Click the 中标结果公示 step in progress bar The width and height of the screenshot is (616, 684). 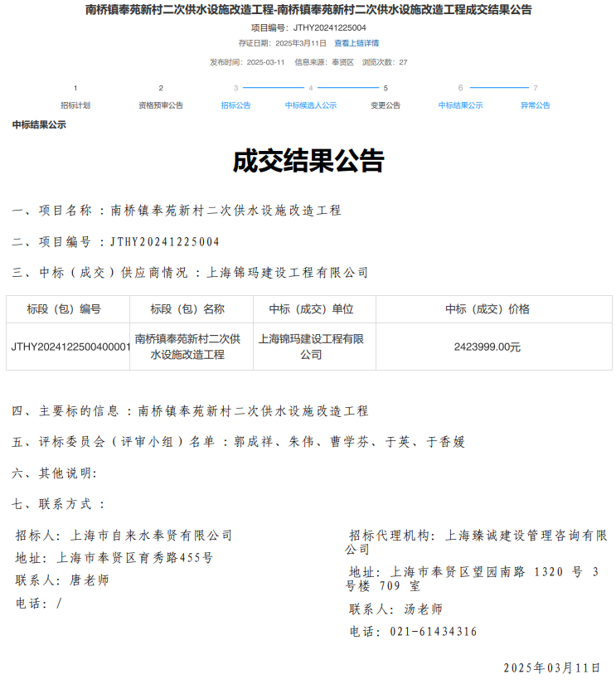point(460,105)
